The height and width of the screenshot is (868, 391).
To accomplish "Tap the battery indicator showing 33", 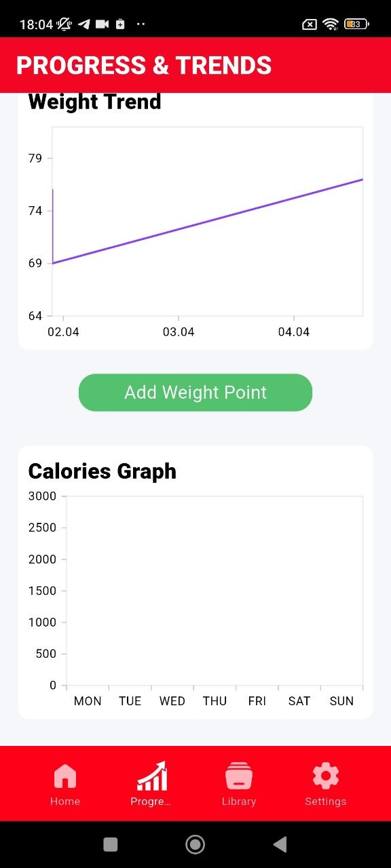I will pos(356,24).
